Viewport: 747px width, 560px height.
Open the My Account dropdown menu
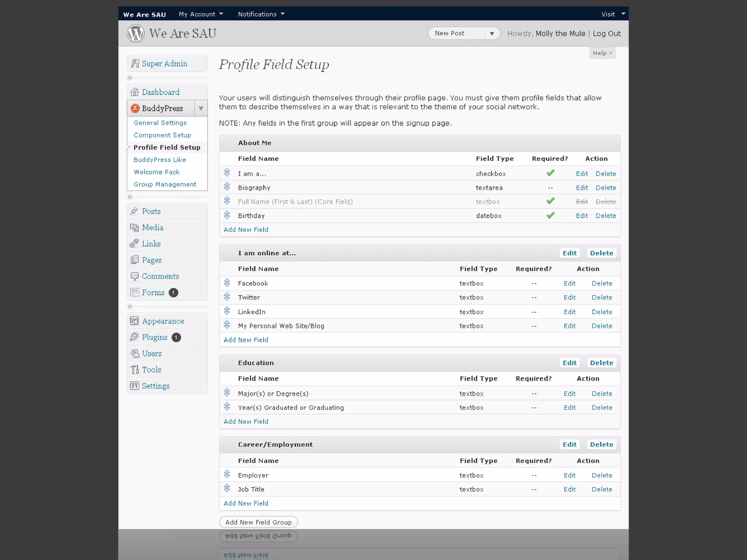(x=201, y=14)
